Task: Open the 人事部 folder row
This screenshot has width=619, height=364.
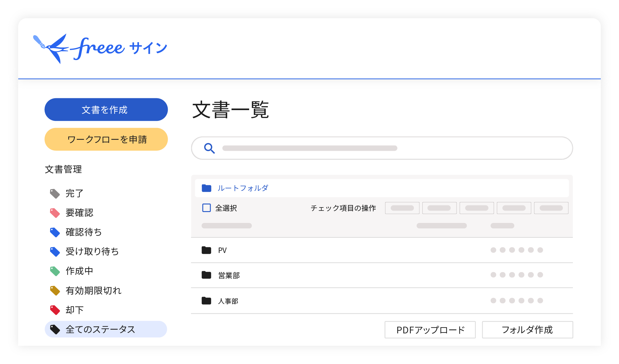Action: [x=228, y=301]
